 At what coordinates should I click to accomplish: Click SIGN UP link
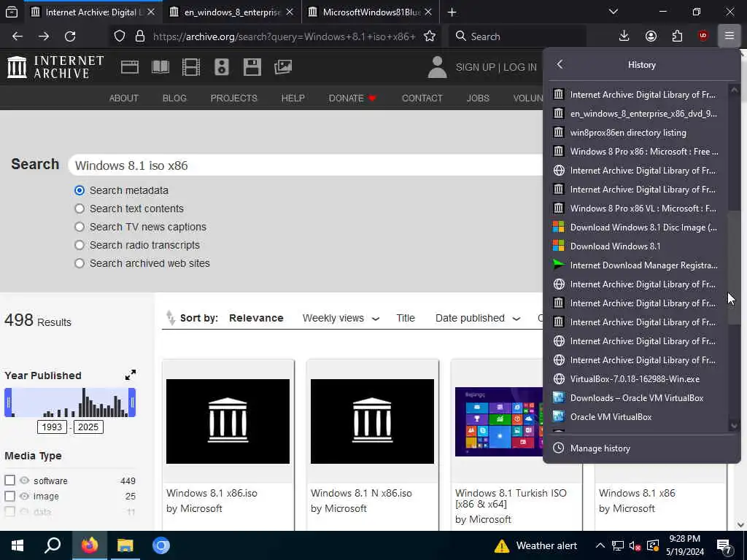475,67
